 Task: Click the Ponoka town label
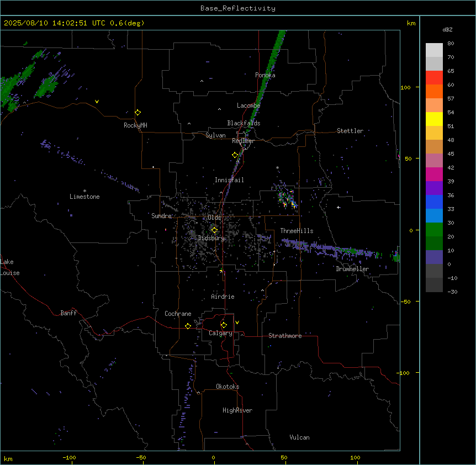[x=265, y=75]
